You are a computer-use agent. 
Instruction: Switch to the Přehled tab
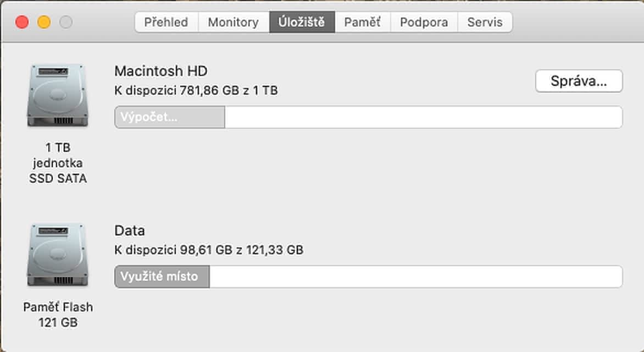166,23
